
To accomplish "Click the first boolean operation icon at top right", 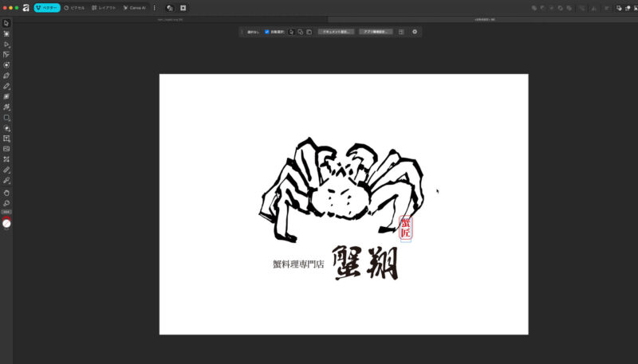I will pyautogui.click(x=534, y=8).
